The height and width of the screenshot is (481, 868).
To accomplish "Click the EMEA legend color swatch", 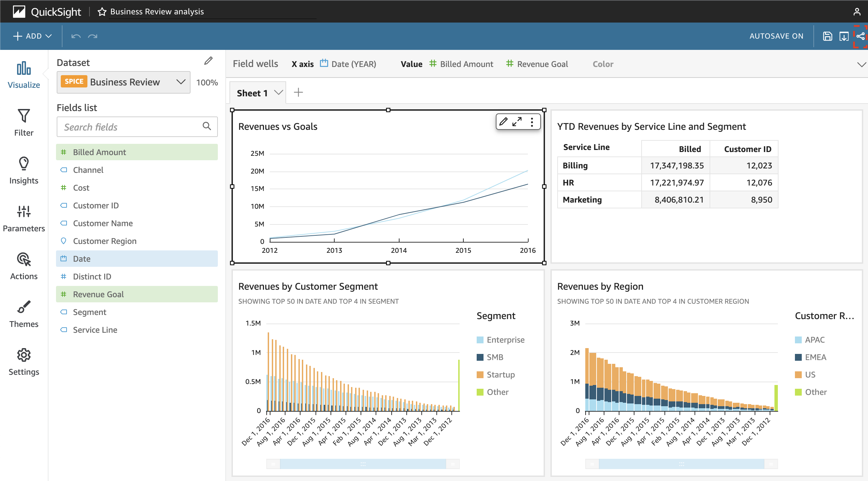I will [798, 357].
